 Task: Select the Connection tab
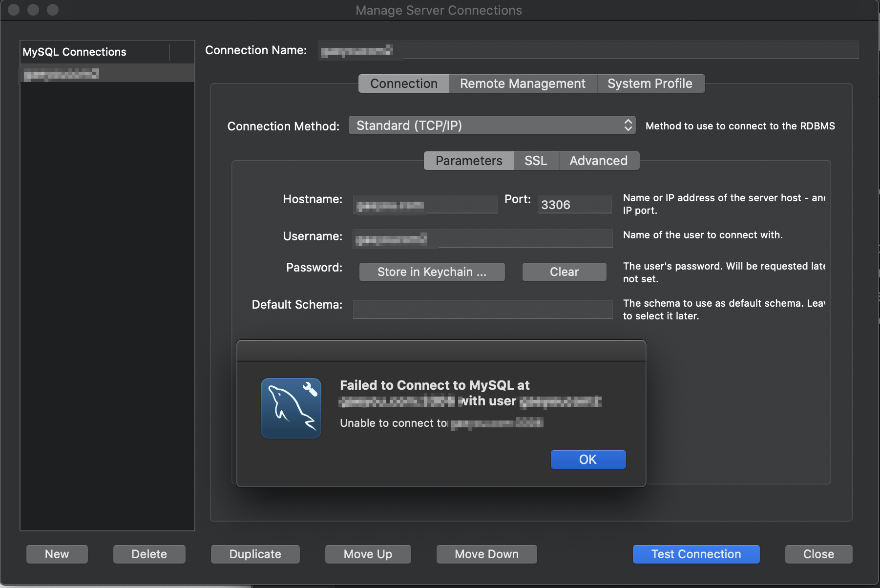(404, 84)
